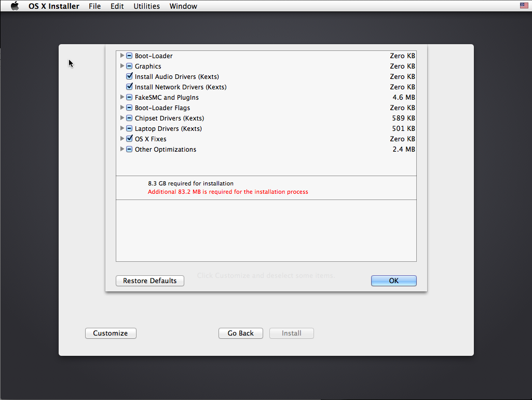Click the 589 KB size value
This screenshot has height=400, width=532.
[x=403, y=118]
